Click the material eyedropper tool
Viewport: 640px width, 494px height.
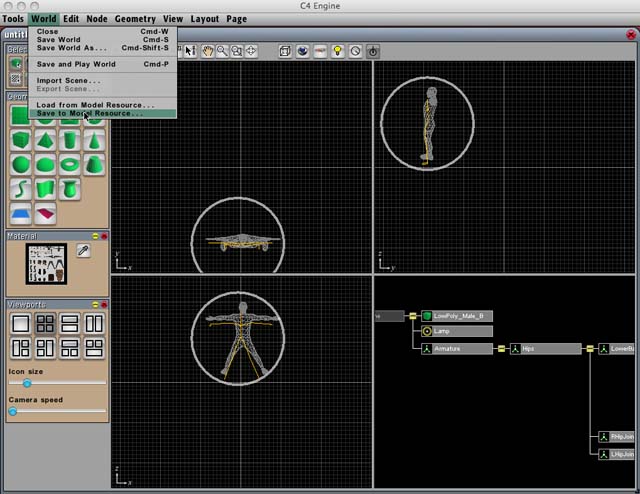tap(84, 251)
